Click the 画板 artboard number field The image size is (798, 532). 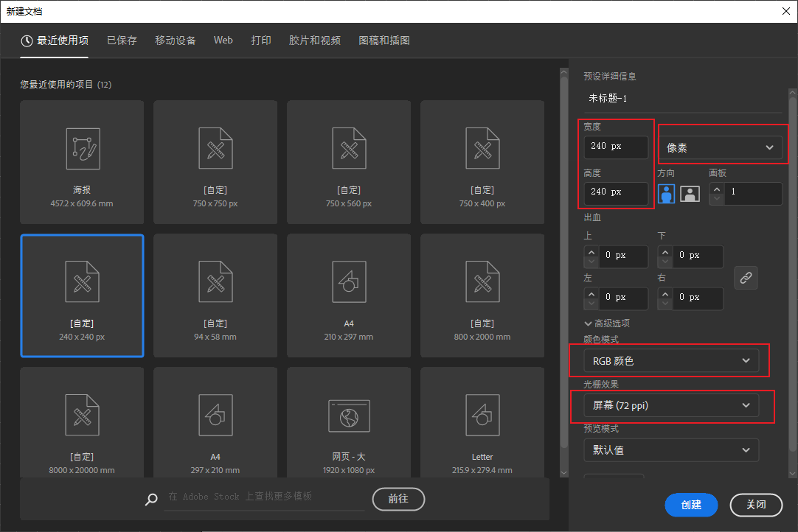click(753, 194)
